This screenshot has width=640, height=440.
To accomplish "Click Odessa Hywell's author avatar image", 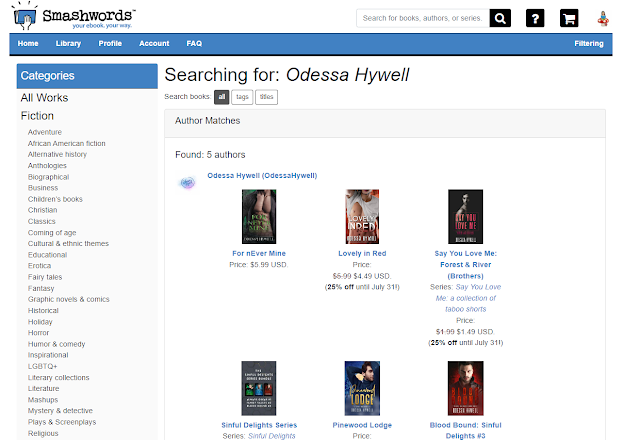I will (x=187, y=182).
